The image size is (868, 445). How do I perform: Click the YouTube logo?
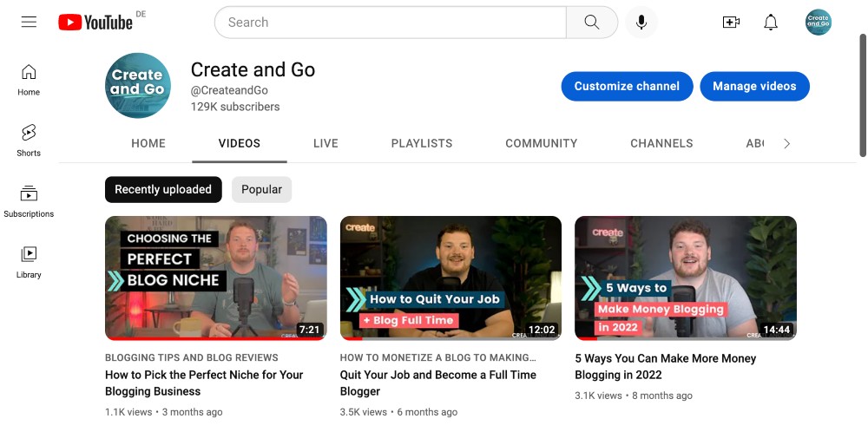click(x=95, y=23)
